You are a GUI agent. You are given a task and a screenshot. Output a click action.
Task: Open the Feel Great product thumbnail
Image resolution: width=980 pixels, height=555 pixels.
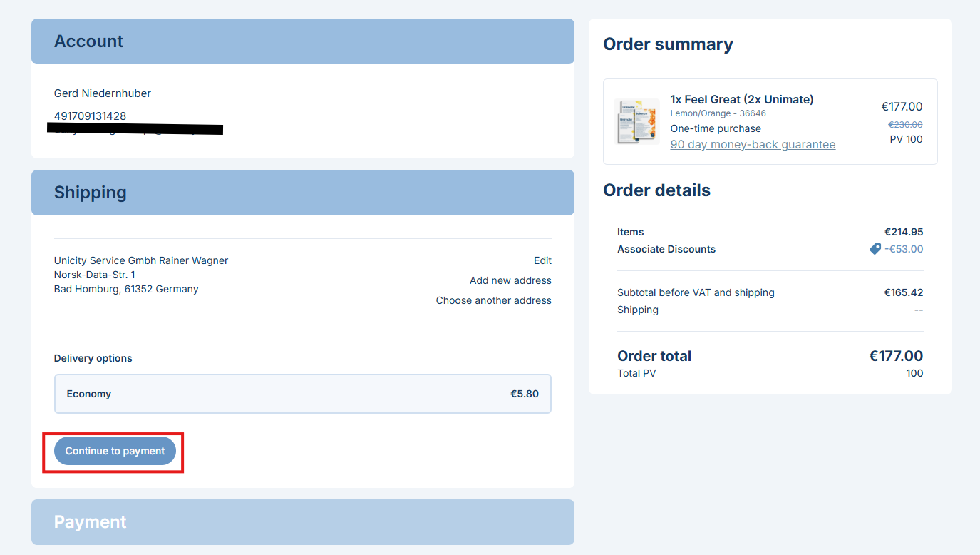pyautogui.click(x=636, y=121)
